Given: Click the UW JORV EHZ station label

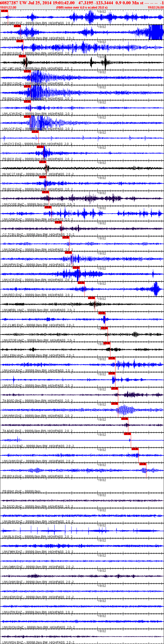Looking at the screenshot, I should pyautogui.click(x=38, y=38).
